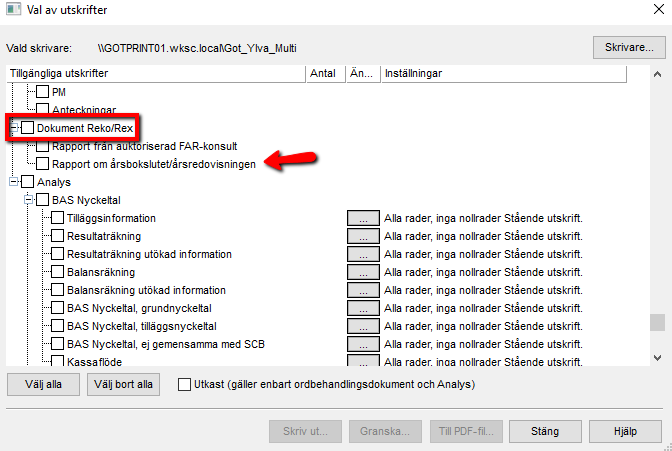This screenshot has height=451, width=672.
Task: Open Hjälp from the dialog
Action: click(x=625, y=431)
